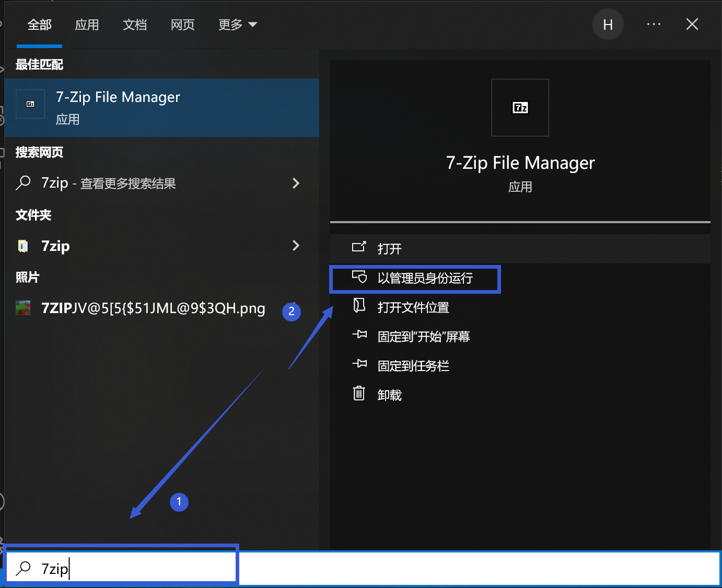722x588 pixels.
Task: Click the H user account avatar
Action: pyautogui.click(x=608, y=25)
